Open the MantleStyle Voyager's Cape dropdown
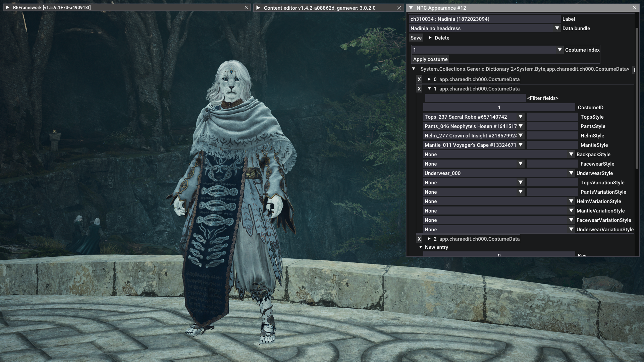Screen dimensions: 644x362 click(474, 145)
